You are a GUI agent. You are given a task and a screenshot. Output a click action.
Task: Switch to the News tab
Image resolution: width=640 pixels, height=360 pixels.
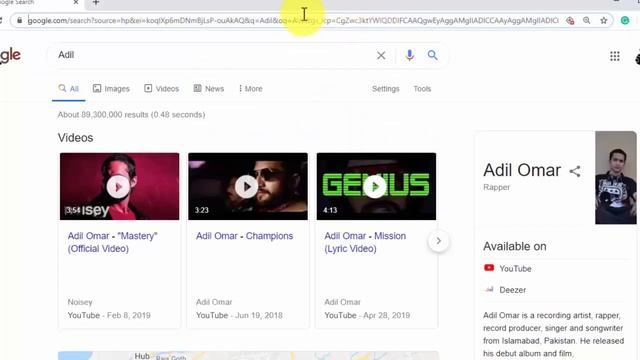209,89
